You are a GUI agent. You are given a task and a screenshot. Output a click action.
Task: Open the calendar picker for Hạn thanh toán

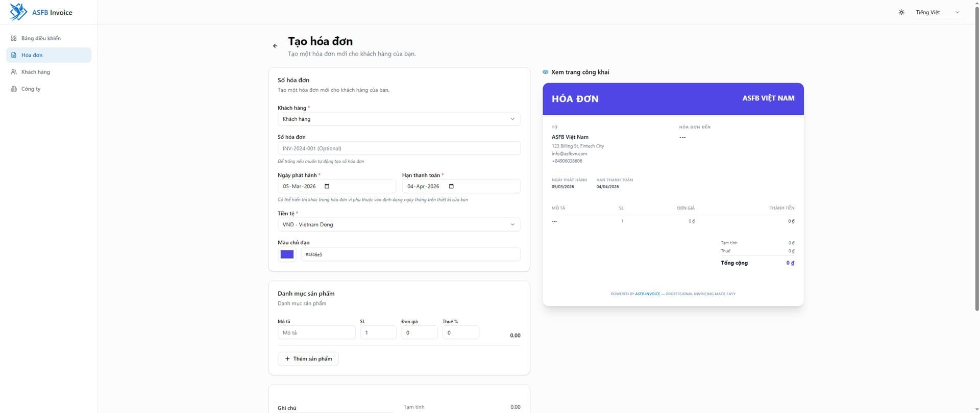click(x=451, y=186)
